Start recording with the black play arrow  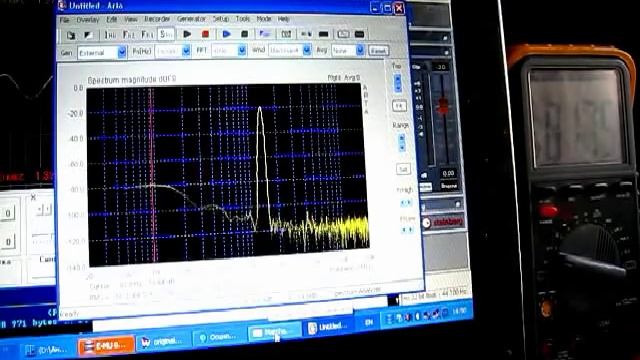point(187,34)
